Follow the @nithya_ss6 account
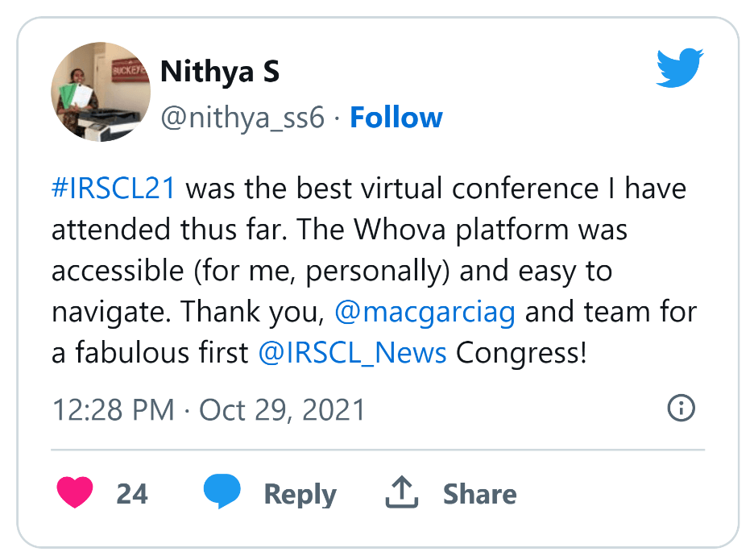The height and width of the screenshot is (560, 754). tap(396, 118)
